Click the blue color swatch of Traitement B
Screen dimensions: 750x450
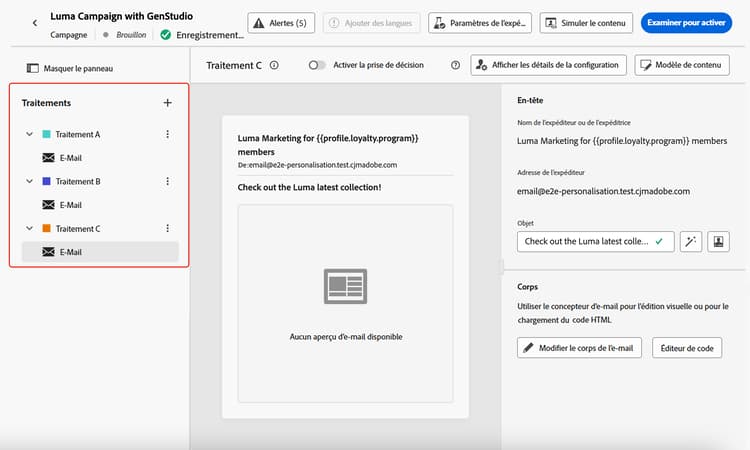[46, 181]
